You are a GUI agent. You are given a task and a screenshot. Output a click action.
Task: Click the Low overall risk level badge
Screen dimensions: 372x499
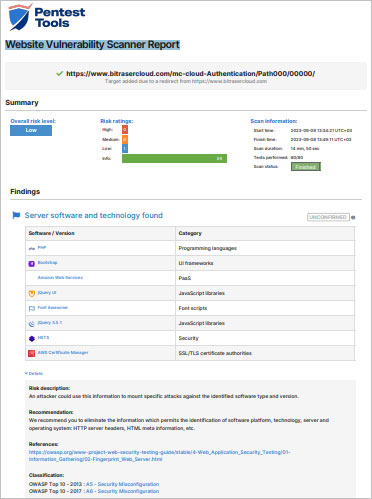[31, 130]
